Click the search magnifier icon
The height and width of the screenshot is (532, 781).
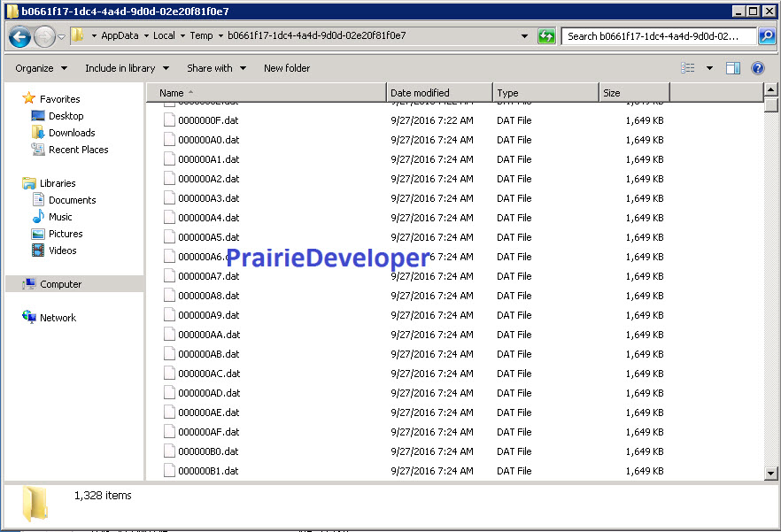click(x=767, y=36)
